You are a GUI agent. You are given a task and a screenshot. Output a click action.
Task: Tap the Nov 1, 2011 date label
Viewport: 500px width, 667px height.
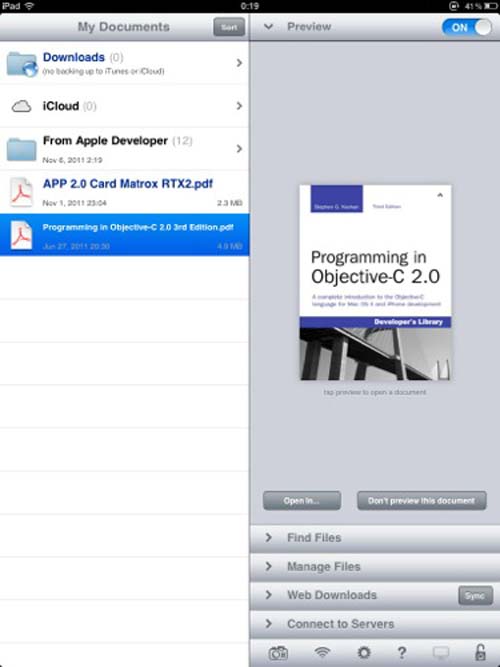[x=74, y=203]
